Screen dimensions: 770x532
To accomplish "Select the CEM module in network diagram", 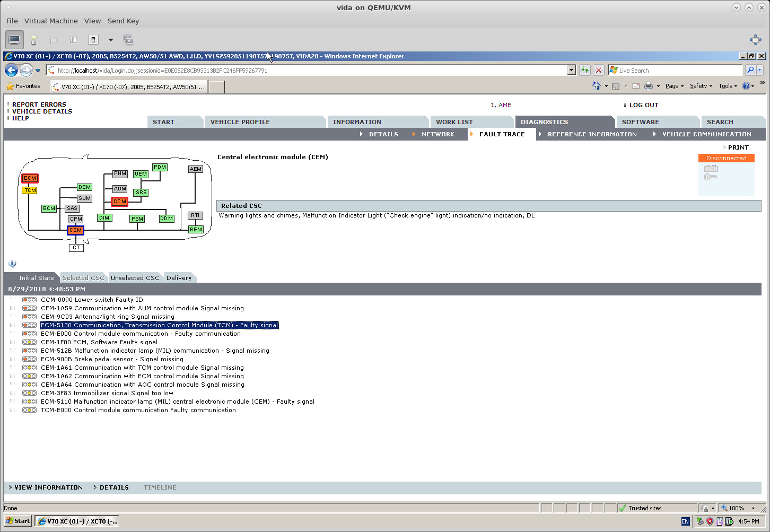I will (75, 230).
